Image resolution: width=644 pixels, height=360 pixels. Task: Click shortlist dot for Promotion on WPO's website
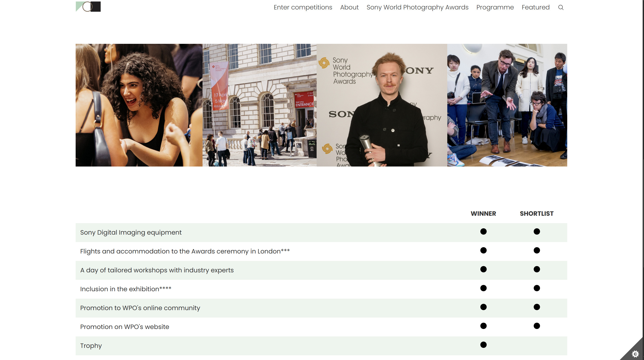536,326
